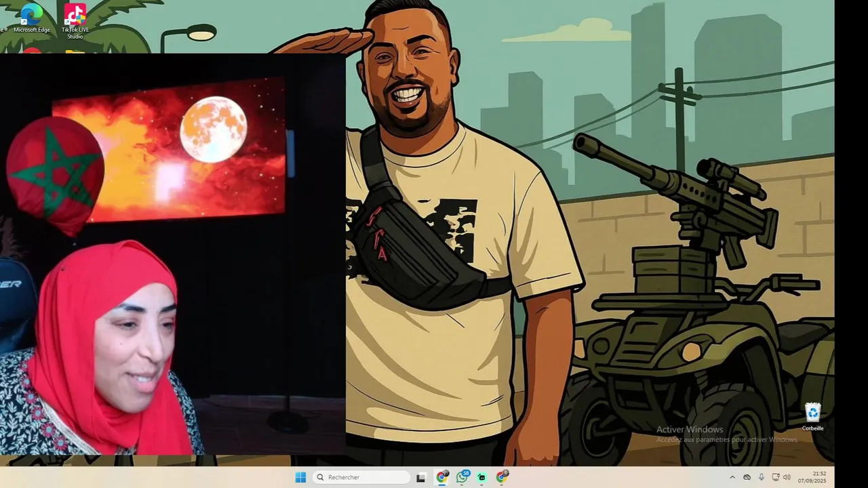Open the network tray icon
This screenshot has width=868, height=488.
(x=776, y=477)
